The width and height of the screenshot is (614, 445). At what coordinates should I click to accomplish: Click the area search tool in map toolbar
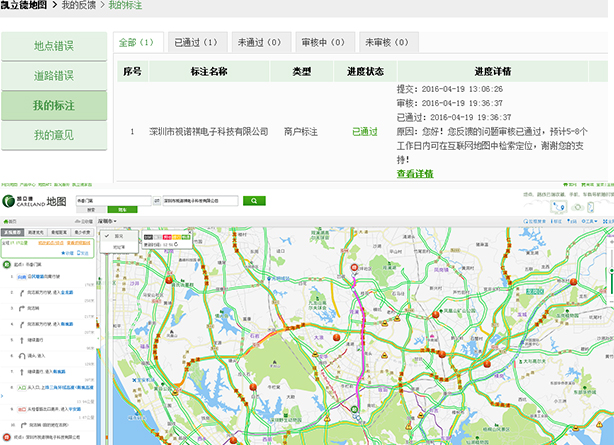tap(535, 221)
